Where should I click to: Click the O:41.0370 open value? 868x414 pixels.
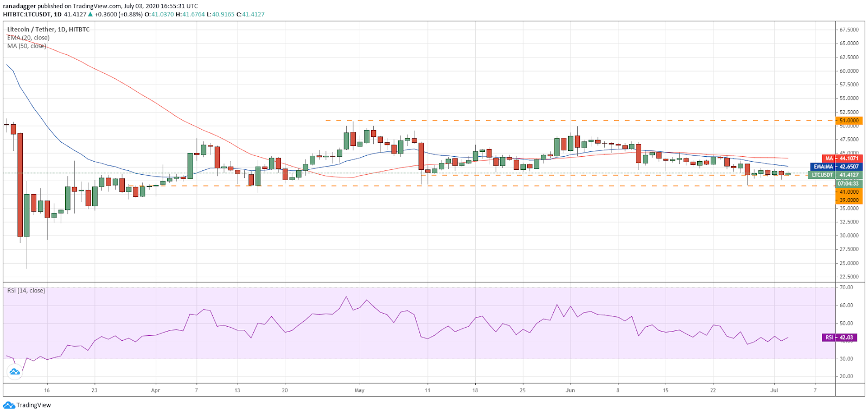(x=159, y=15)
